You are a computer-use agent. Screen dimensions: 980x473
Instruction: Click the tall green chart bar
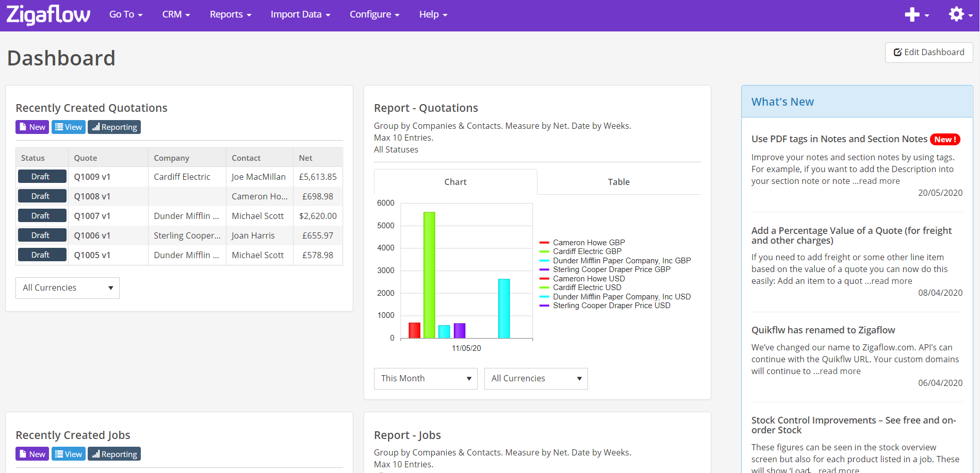point(429,275)
